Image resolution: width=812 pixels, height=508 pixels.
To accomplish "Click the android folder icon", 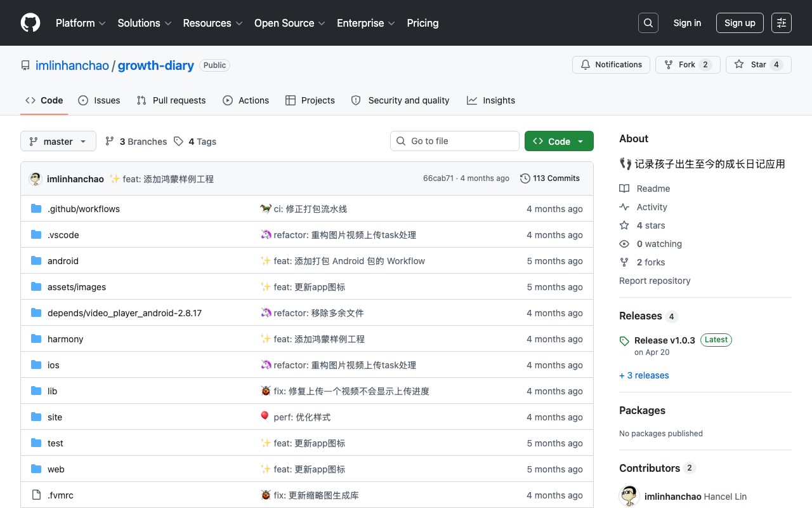I will click(36, 261).
